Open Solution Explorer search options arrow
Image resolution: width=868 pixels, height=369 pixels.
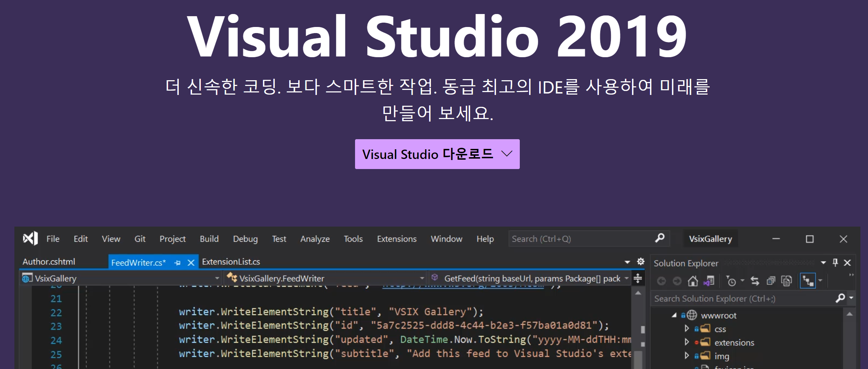click(x=851, y=298)
